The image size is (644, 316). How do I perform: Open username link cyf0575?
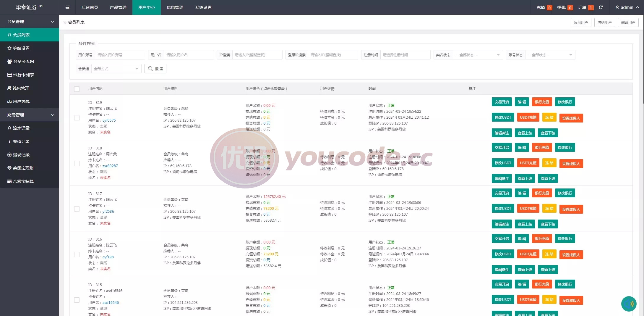[109, 120]
